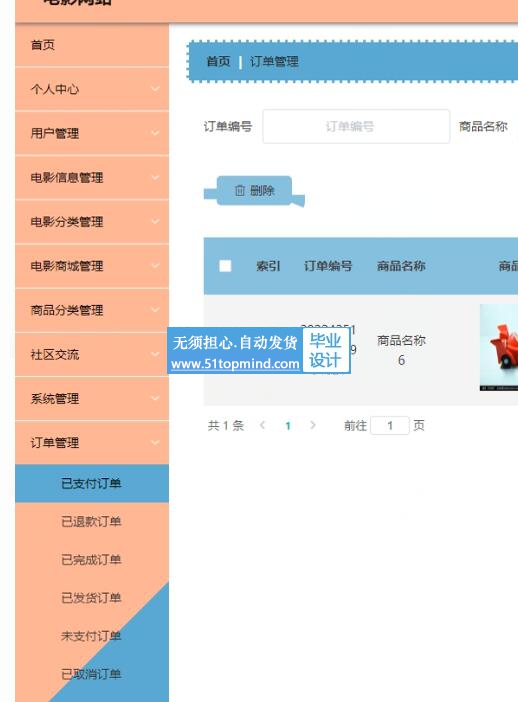518x702 pixels.
Task: Click the 首页 breadcrumb link
Action: tap(218, 61)
